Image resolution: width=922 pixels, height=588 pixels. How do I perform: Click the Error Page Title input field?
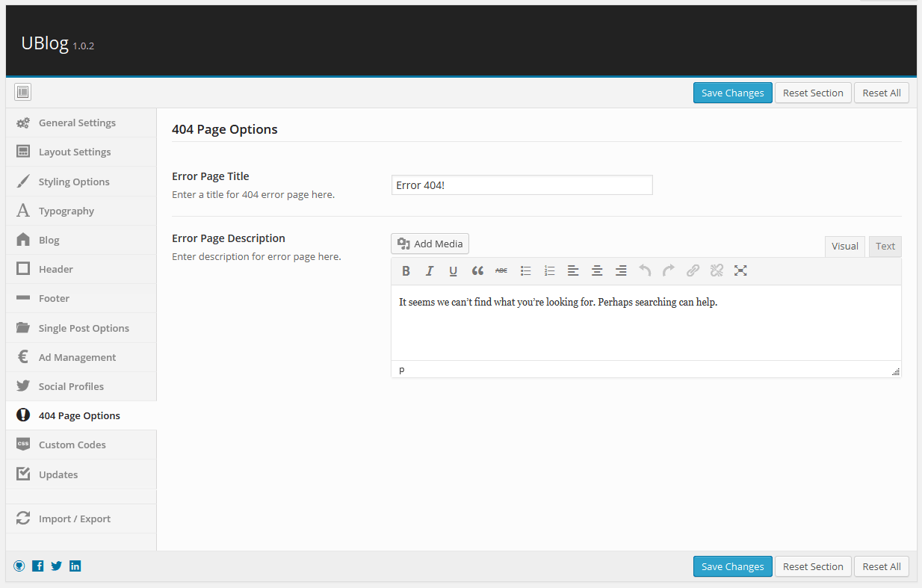(x=522, y=185)
